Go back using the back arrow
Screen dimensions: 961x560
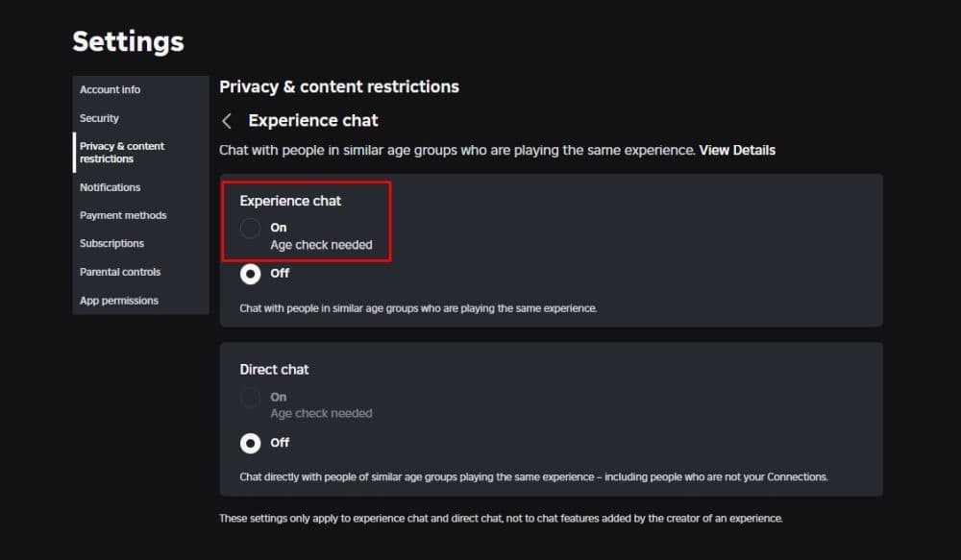[x=227, y=120]
